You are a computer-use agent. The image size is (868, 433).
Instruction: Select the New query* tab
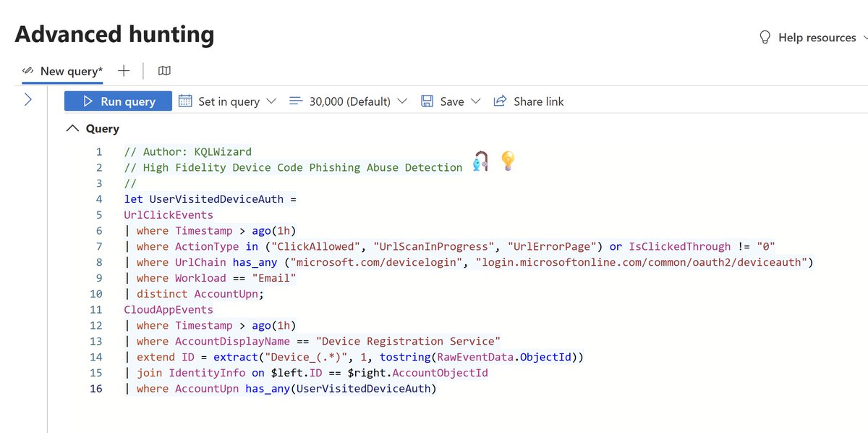pyautogui.click(x=62, y=71)
